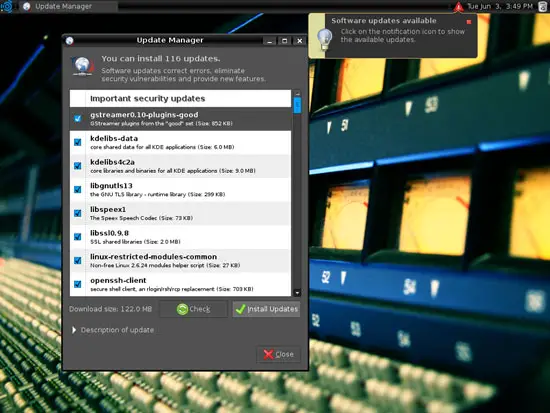The height and width of the screenshot is (413, 550).
Task: Click the Update Manager window menu icon
Action: point(69,41)
